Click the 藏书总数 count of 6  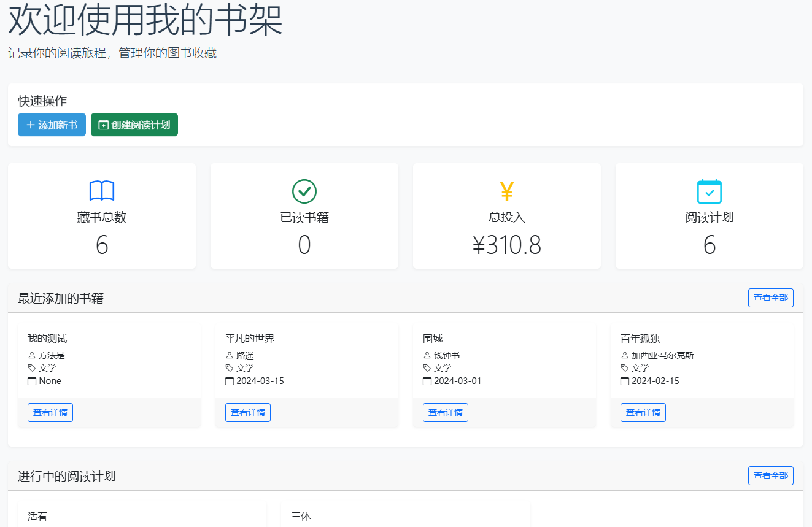[x=102, y=245]
